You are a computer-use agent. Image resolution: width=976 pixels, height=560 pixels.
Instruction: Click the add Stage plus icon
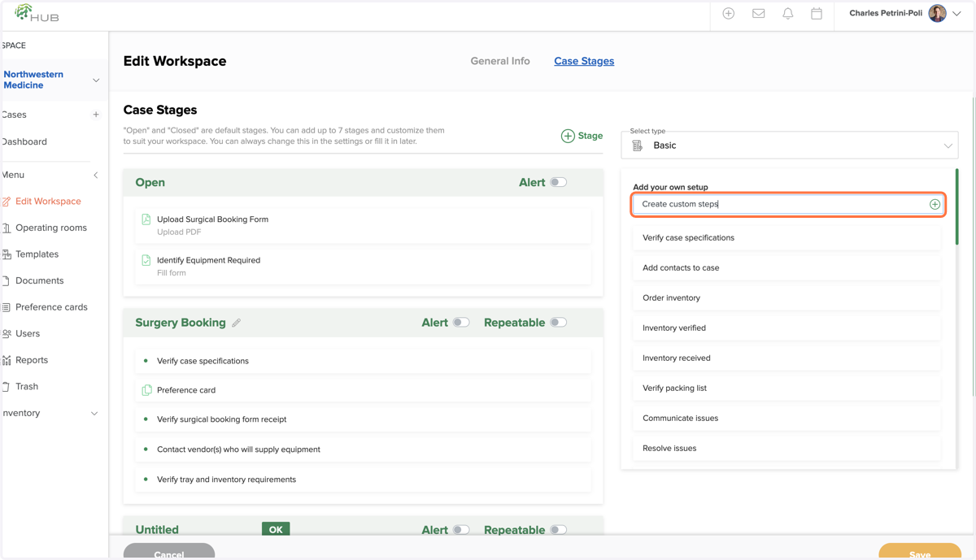[x=568, y=136]
